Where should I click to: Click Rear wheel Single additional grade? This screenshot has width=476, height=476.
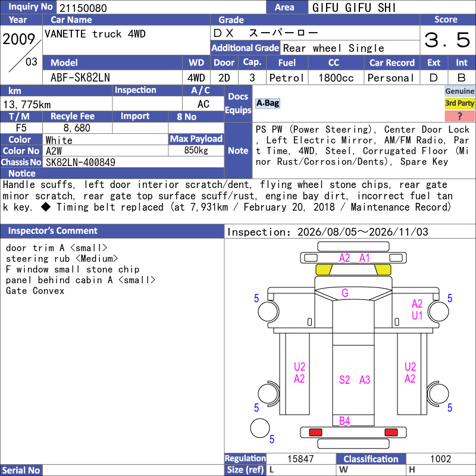tap(333, 48)
